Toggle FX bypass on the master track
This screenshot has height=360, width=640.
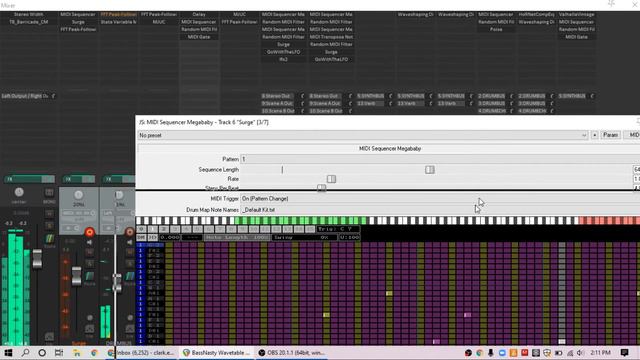coord(48,179)
